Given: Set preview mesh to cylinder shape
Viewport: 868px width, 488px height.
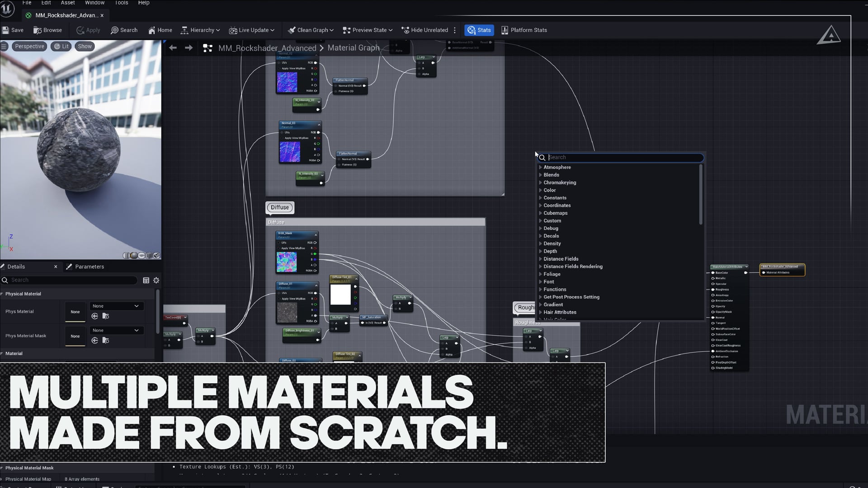Looking at the screenshot, I should coord(127,256).
